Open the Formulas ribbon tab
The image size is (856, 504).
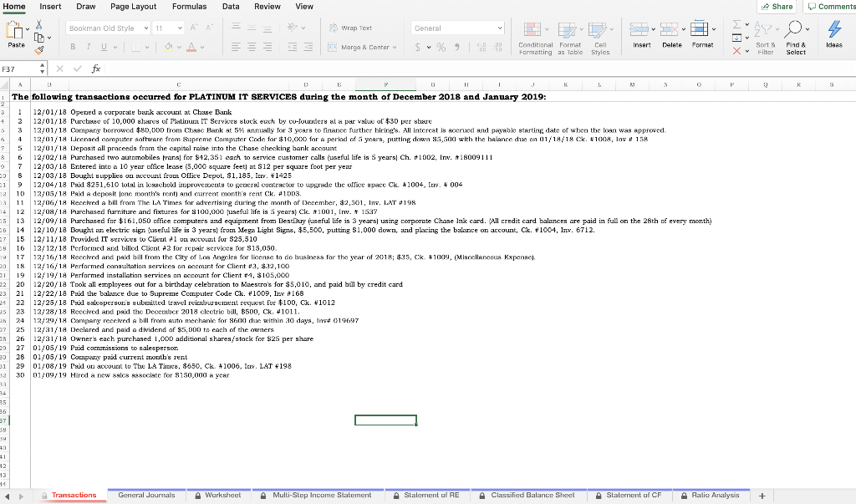tap(190, 7)
